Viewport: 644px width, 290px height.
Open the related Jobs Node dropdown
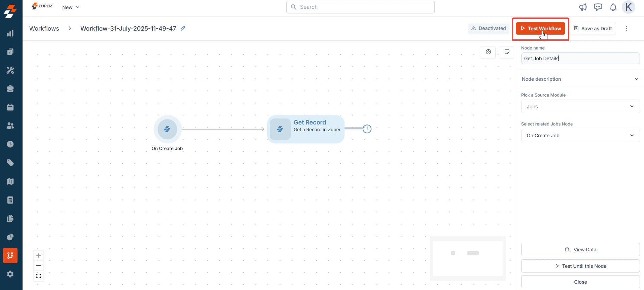click(x=580, y=136)
